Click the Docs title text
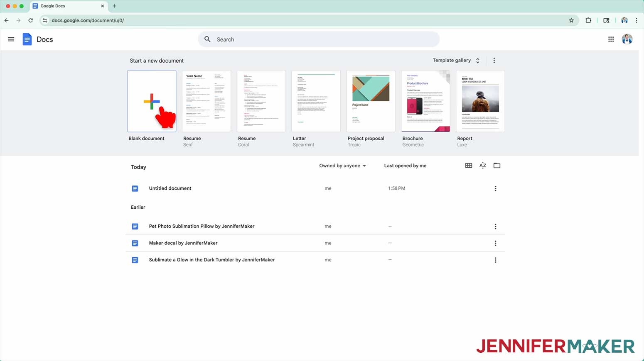The height and width of the screenshot is (361, 644). (45, 39)
